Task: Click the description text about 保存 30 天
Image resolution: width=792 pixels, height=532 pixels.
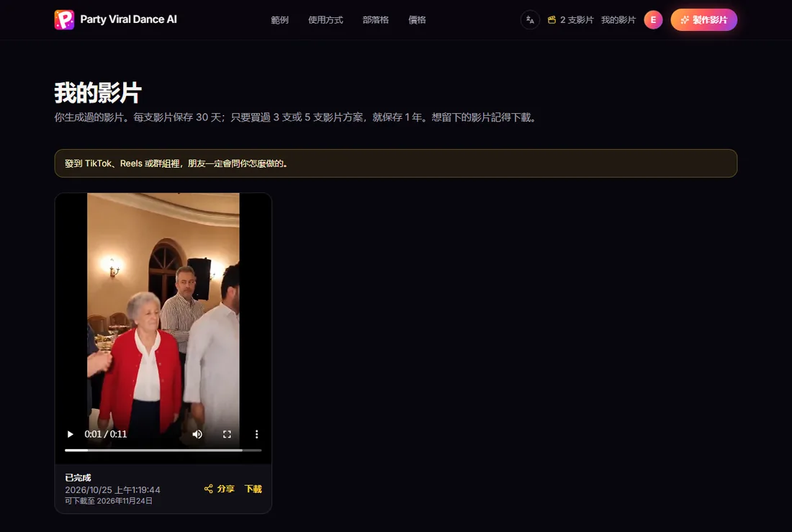Action: pos(296,117)
